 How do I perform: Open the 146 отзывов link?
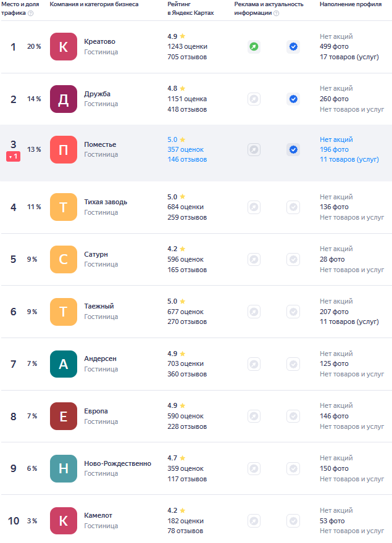pos(187,159)
